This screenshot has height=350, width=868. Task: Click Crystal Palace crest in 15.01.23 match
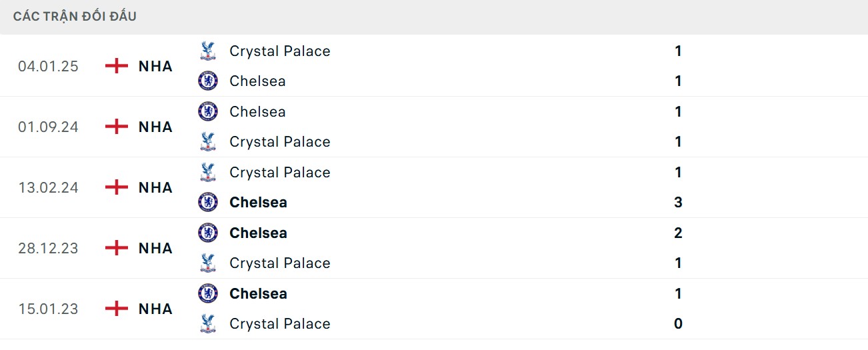(208, 324)
